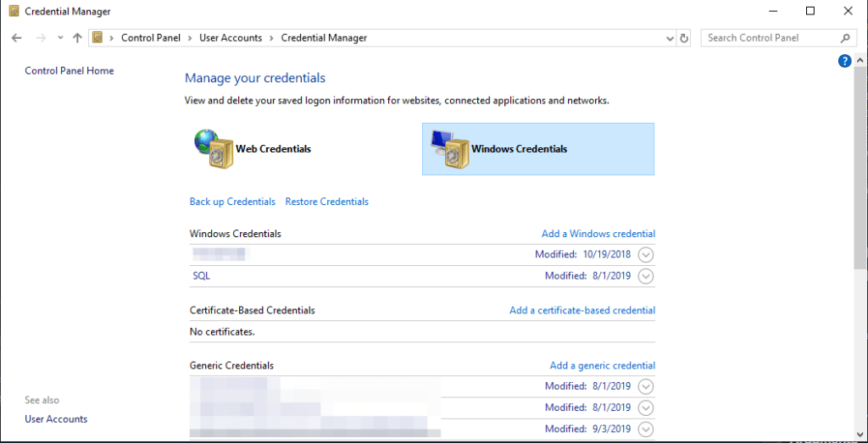Click the Refresh button in address bar
The width and height of the screenshot is (868, 443).
pos(685,38)
